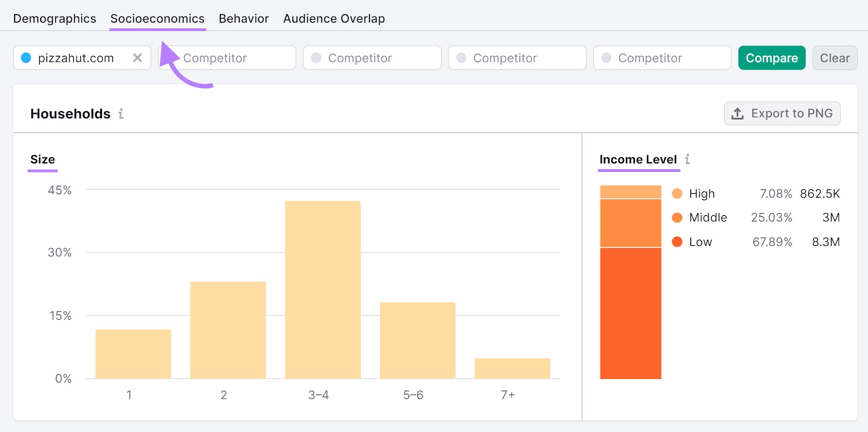Toggle the High income legend dot
Image resolution: width=868 pixels, height=432 pixels.
click(677, 194)
